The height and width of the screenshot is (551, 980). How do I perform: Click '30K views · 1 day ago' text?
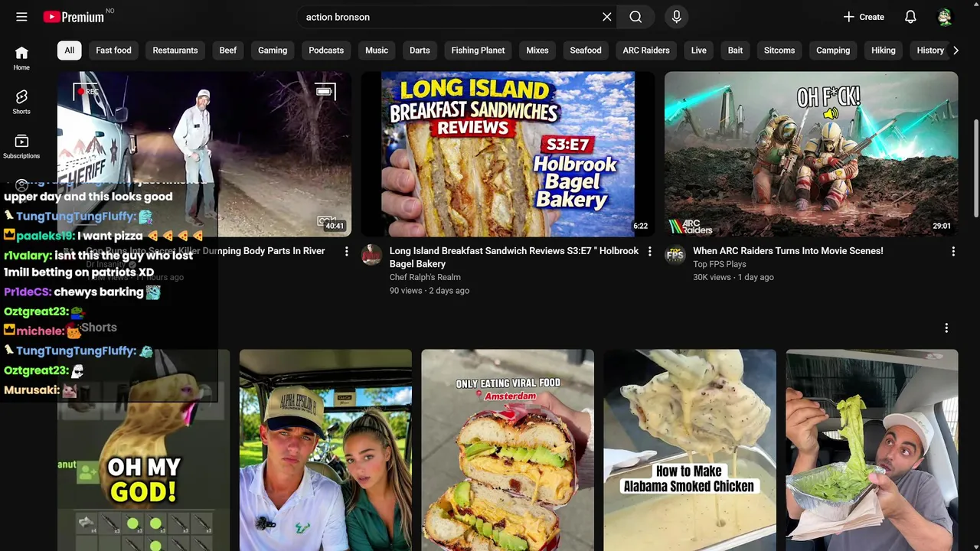733,277
